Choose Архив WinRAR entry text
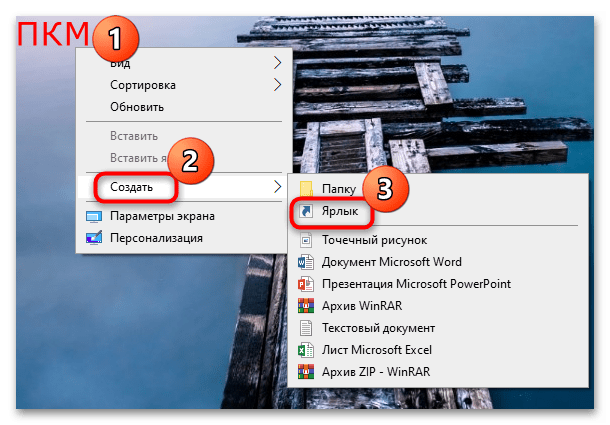 [362, 306]
